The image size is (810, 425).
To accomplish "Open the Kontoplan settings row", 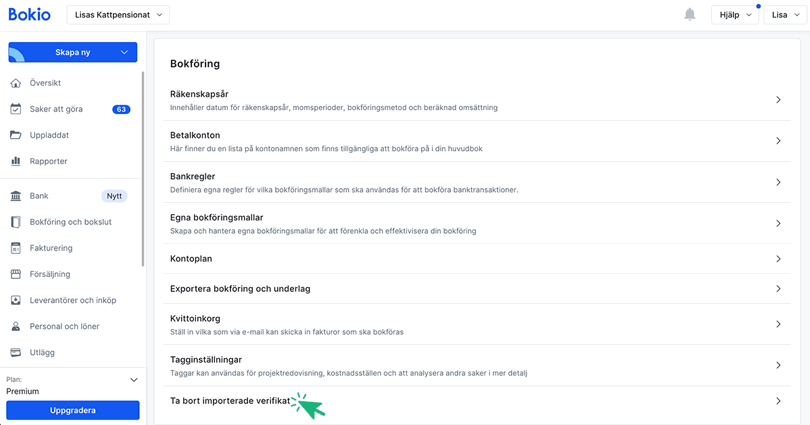I will pyautogui.click(x=475, y=259).
